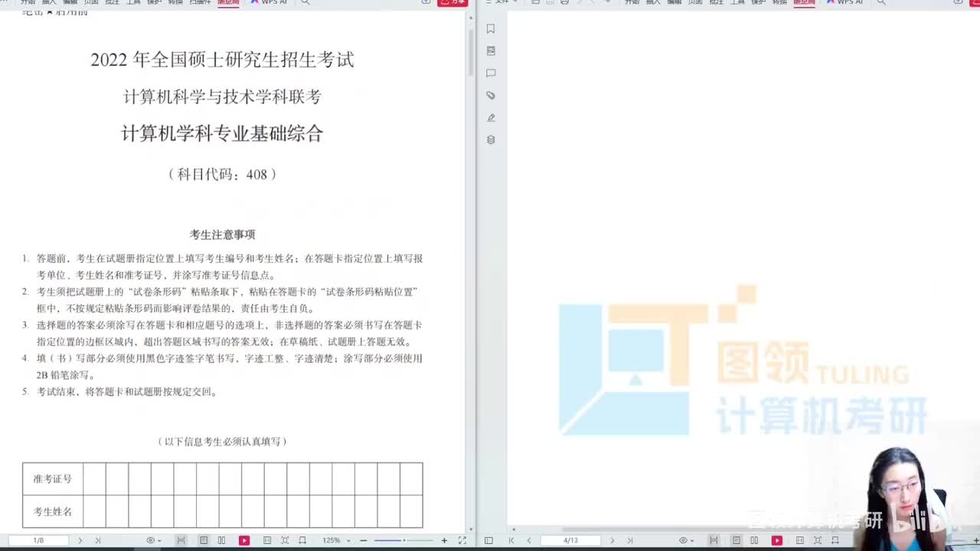Expand eye-protection mode dropdown in right window
The width and height of the screenshot is (980, 551).
click(692, 541)
